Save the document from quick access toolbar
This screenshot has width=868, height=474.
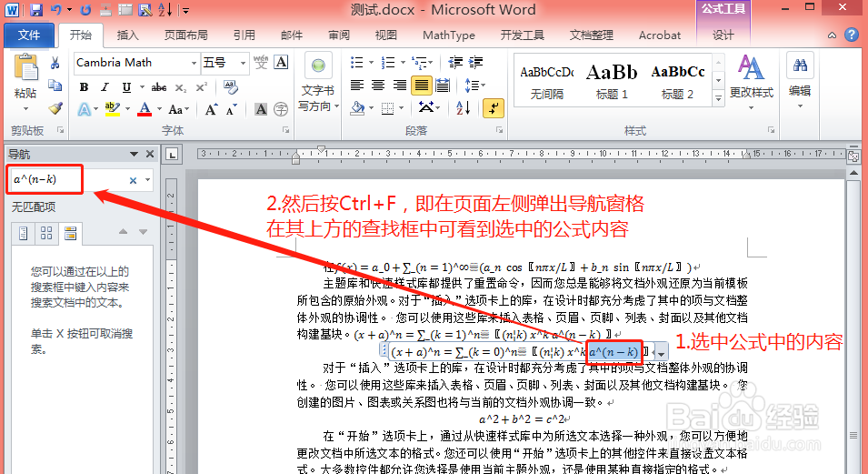[x=36, y=9]
